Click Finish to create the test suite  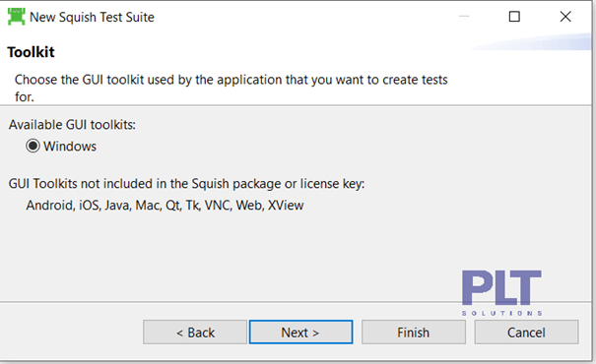point(414,333)
